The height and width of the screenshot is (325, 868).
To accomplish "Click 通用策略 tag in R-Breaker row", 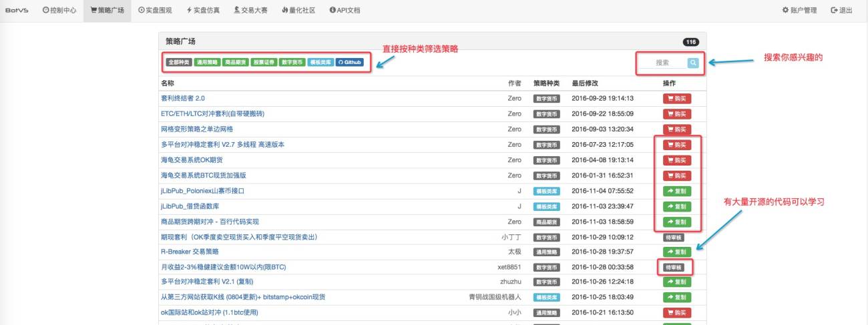I will coord(546,252).
